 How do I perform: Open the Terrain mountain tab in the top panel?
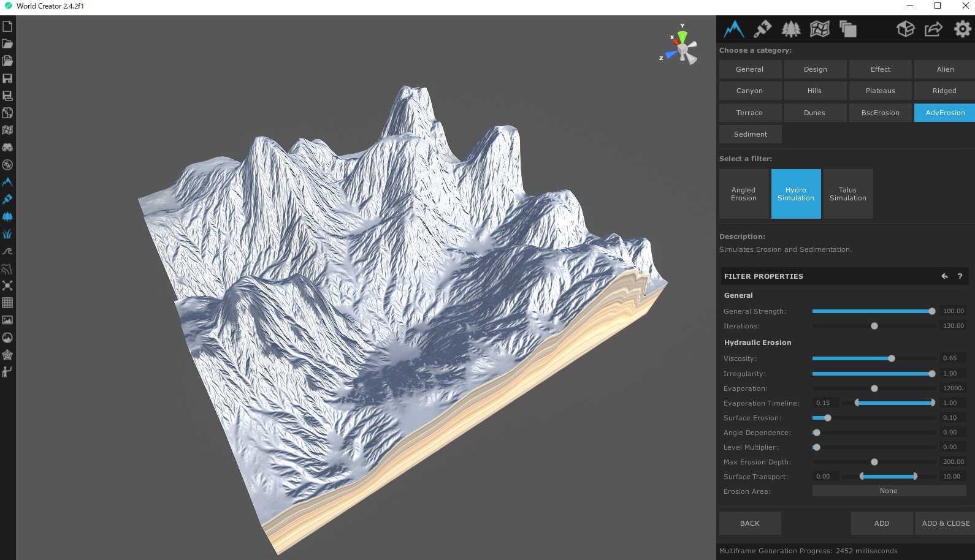pos(733,29)
